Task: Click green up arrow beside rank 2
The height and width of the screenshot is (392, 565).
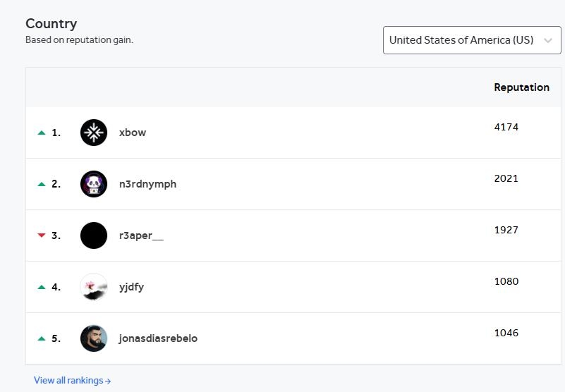Action: tap(42, 184)
